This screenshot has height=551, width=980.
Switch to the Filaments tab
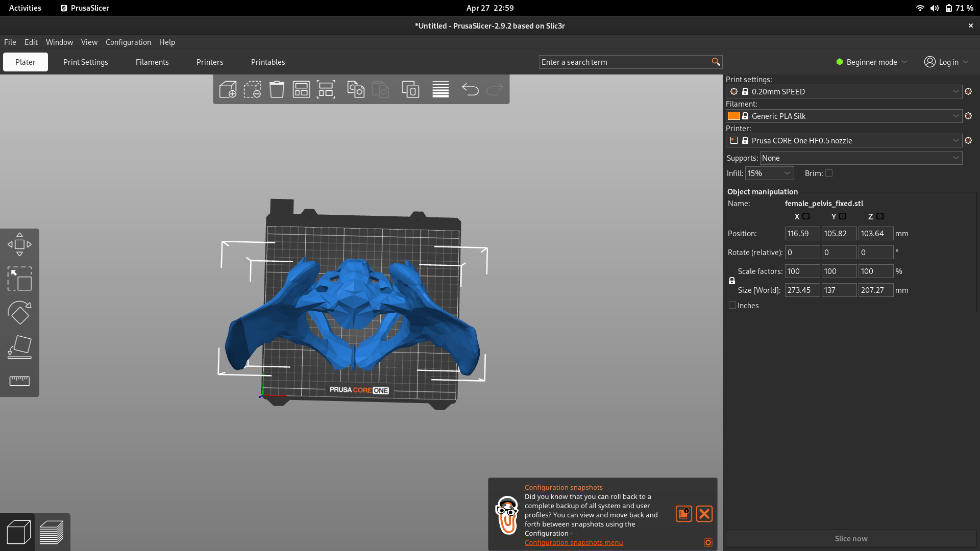pos(152,62)
